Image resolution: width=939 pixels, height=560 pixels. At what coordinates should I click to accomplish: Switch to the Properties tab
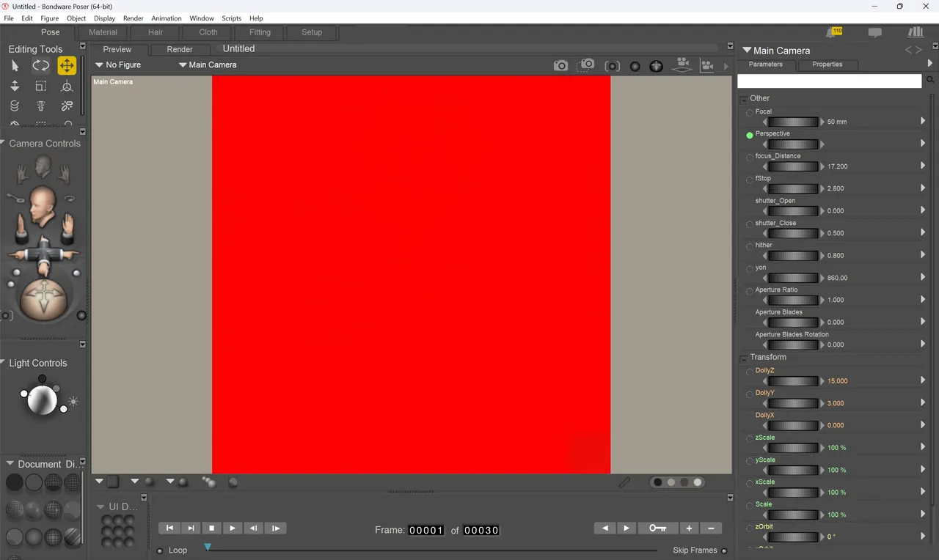pos(827,65)
